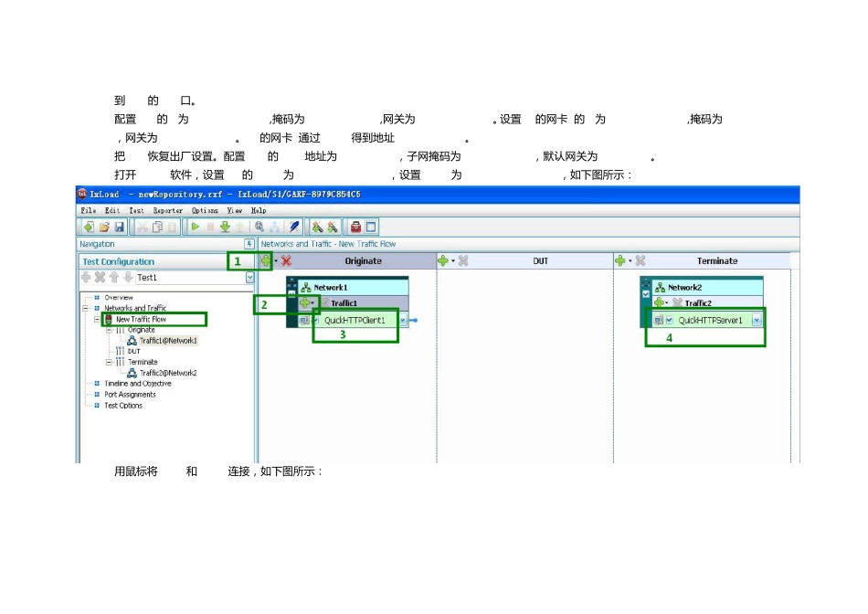Add a network to Originate with green plus
The height and width of the screenshot is (614, 868).
pos(266,260)
